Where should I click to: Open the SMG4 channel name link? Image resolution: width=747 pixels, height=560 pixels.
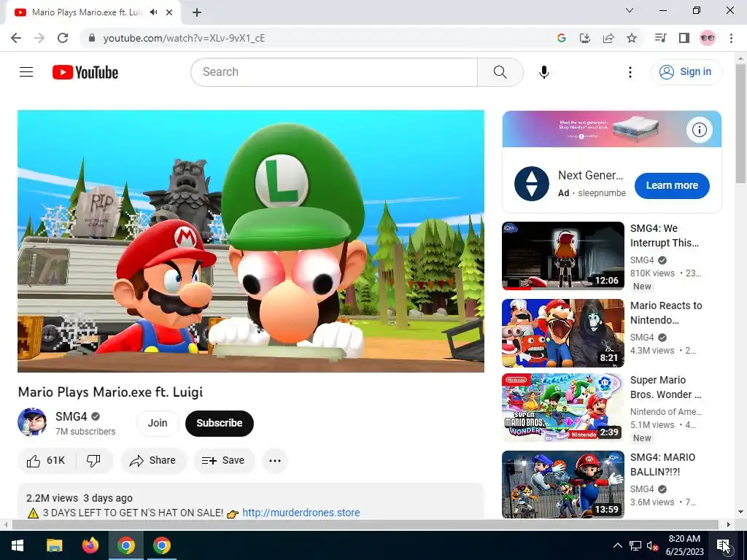pyautogui.click(x=71, y=416)
